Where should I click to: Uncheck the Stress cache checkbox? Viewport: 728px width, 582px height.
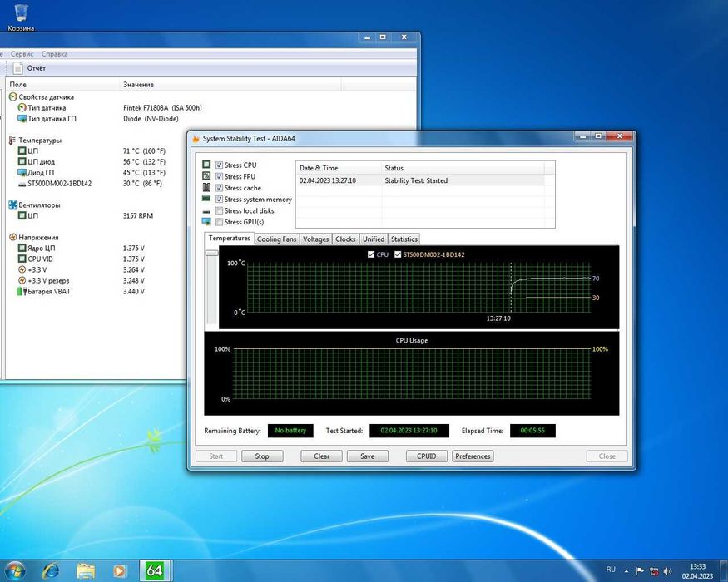[219, 188]
